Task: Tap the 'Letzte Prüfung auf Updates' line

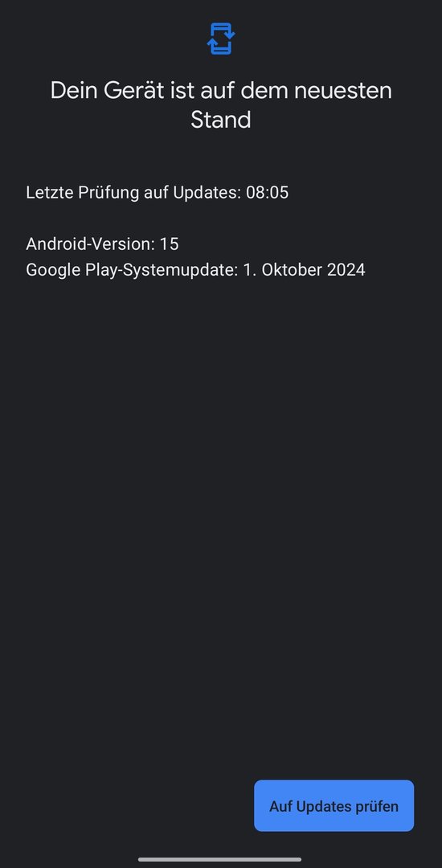Action: pos(157,193)
